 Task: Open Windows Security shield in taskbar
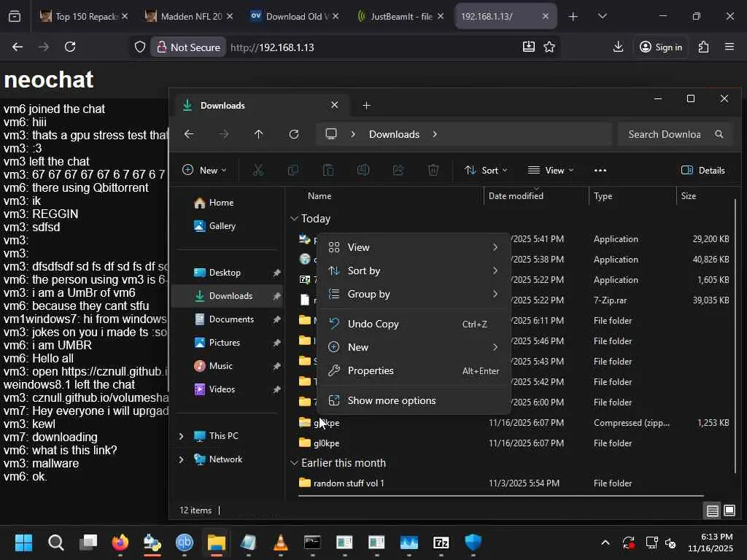pyautogui.click(x=473, y=542)
